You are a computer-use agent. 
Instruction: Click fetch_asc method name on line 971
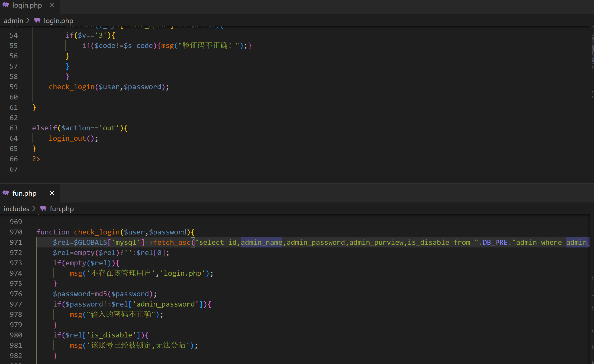pyautogui.click(x=172, y=242)
